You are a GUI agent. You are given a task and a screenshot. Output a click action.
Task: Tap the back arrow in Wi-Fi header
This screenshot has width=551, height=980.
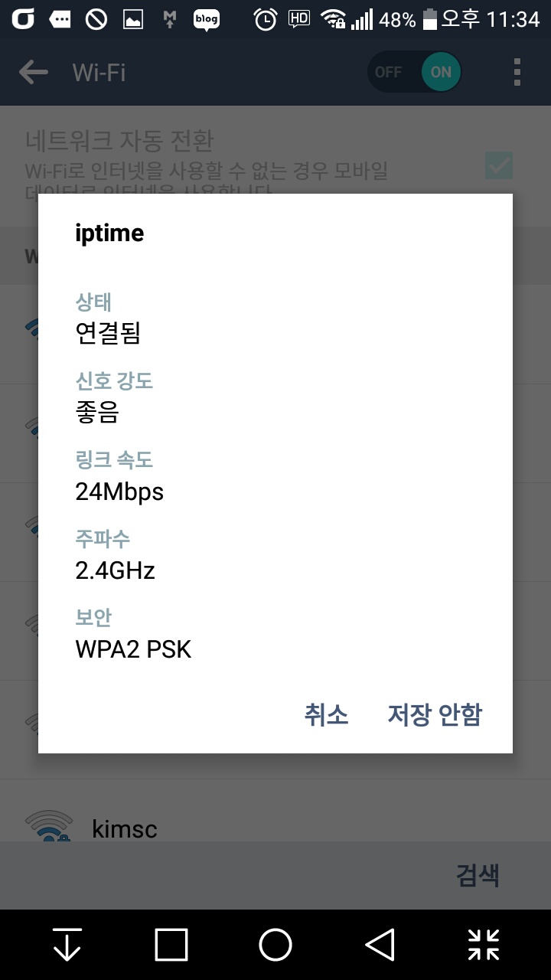34,73
